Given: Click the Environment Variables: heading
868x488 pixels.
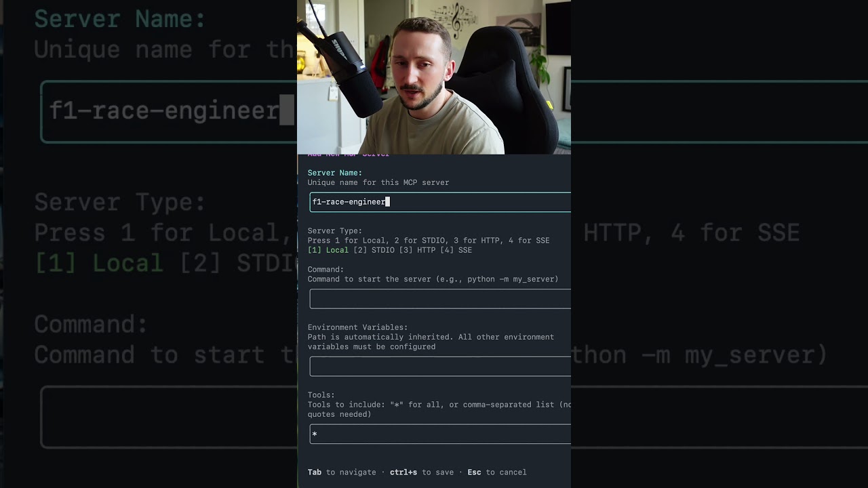Looking at the screenshot, I should pyautogui.click(x=357, y=327).
